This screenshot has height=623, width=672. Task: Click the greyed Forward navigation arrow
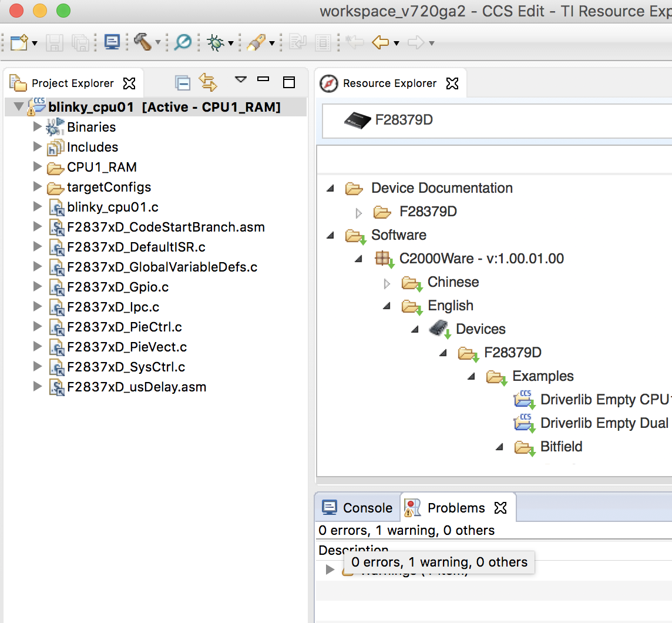tap(416, 42)
